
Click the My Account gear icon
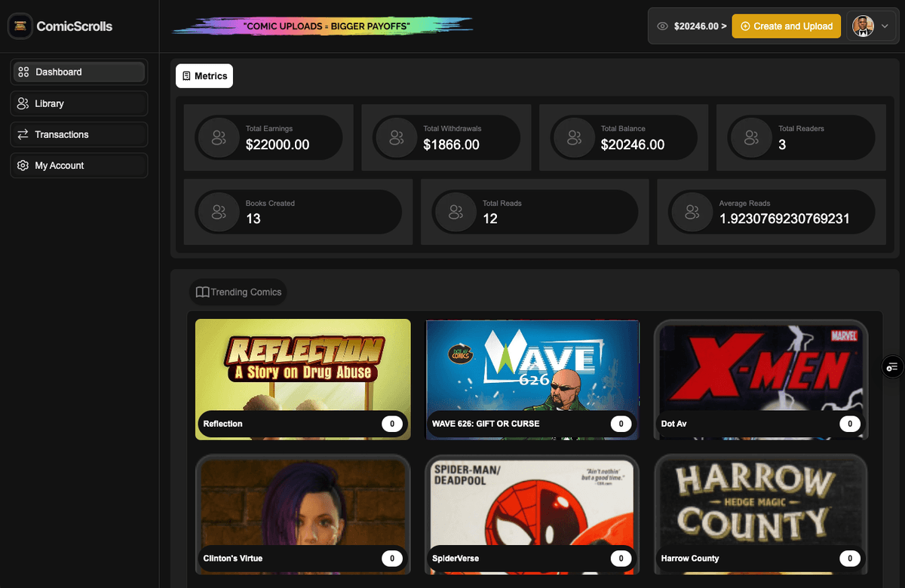23,165
